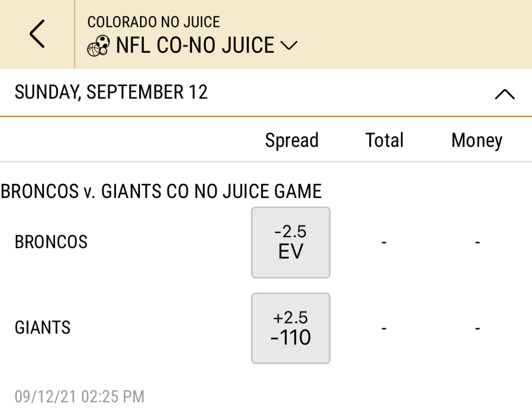Select Giants +2.5 -110 spread bet

[291, 329]
